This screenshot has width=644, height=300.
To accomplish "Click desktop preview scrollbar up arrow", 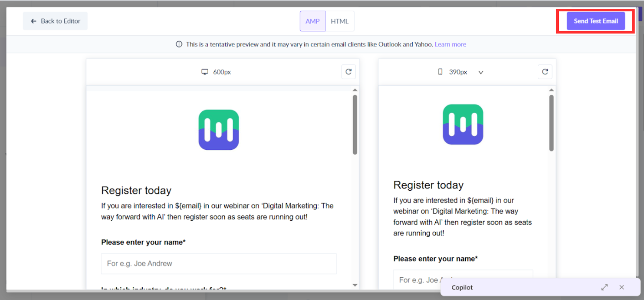I will [355, 90].
